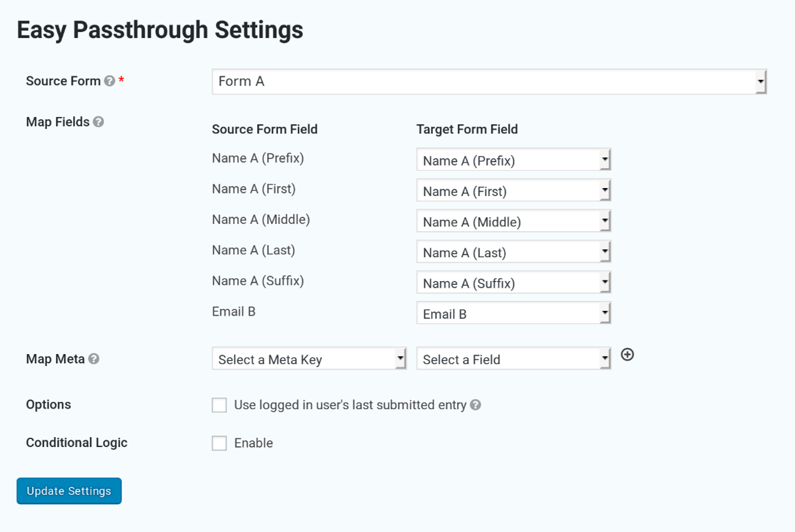Click the Options label
Screen dimensions: 795x532
(48, 404)
